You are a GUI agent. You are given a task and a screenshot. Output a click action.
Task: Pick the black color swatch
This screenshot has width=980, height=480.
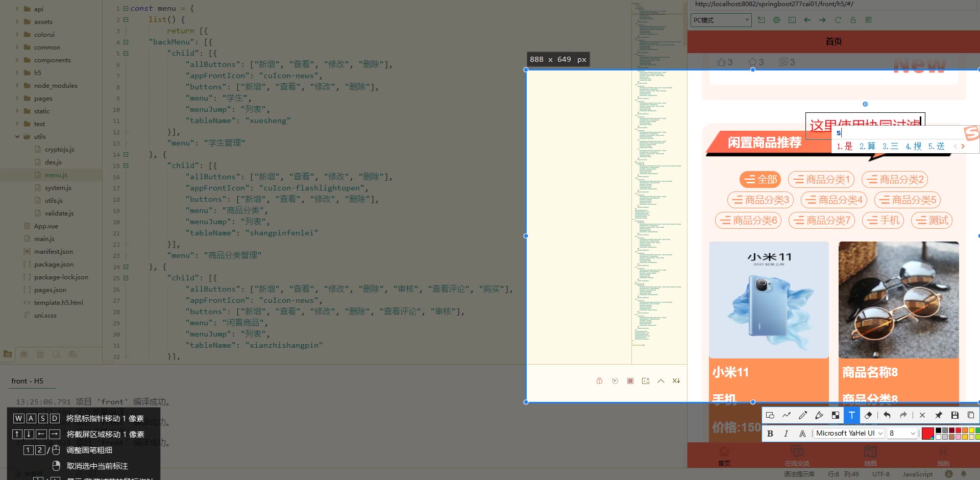(x=938, y=430)
